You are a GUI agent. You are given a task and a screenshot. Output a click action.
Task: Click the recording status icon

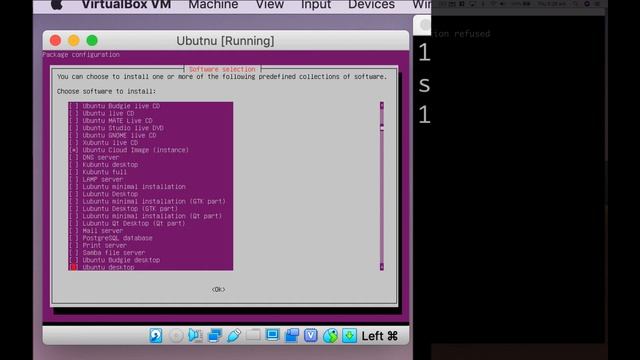tap(291, 336)
